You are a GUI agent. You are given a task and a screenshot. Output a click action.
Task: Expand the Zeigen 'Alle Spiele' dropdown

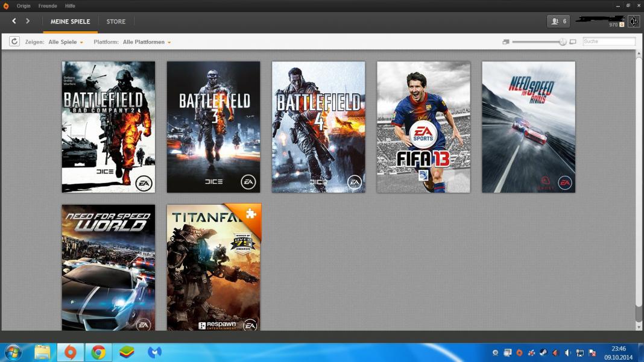66,42
